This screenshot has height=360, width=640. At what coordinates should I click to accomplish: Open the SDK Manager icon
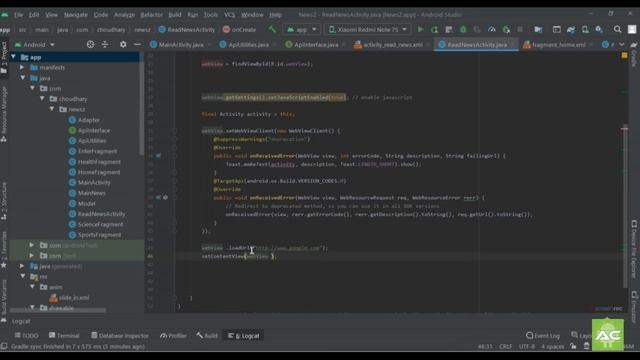[599, 29]
